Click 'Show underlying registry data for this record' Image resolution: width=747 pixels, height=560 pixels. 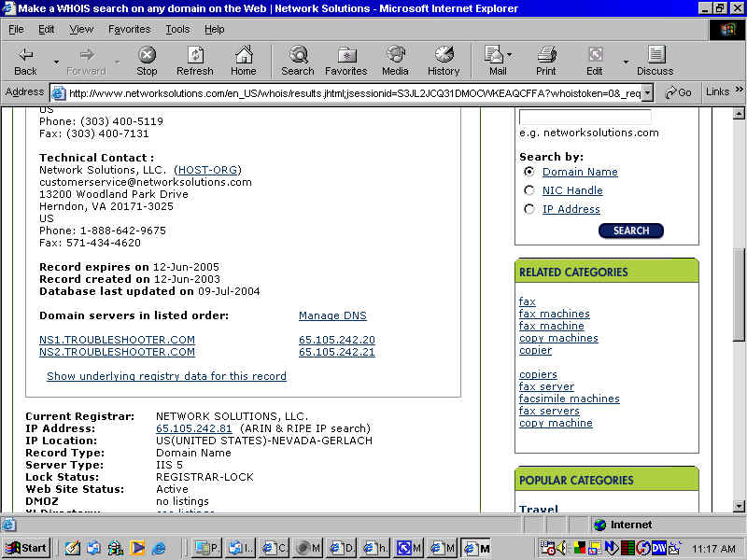point(166,376)
